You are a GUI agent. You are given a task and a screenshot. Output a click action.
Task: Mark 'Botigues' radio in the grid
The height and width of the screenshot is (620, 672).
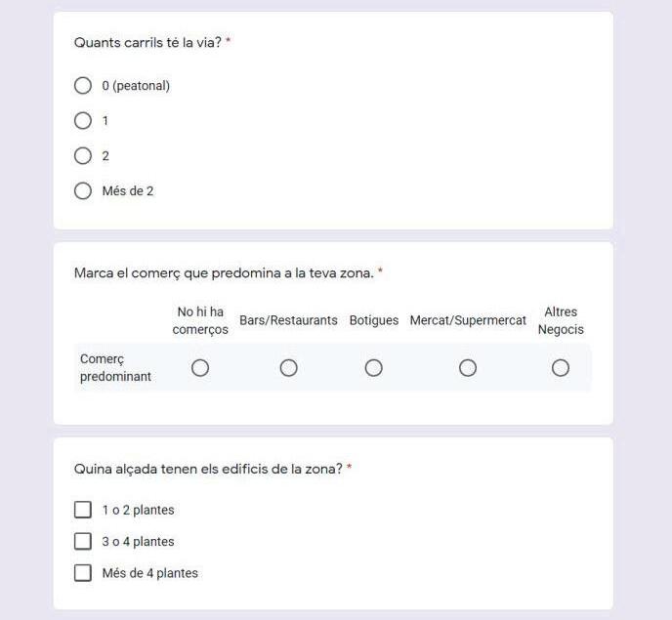[374, 368]
